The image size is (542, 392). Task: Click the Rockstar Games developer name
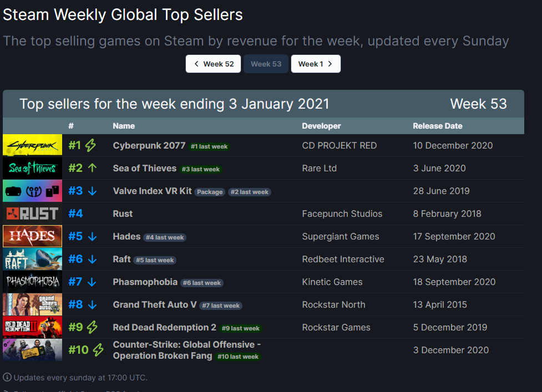pos(336,328)
